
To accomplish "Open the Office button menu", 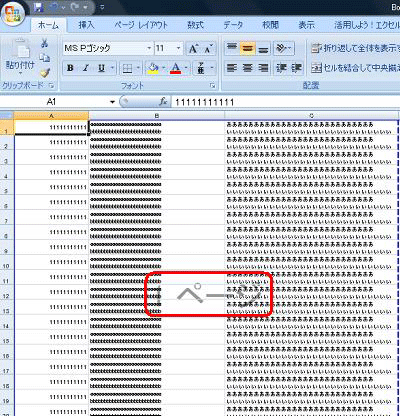I will tap(13, 13).
